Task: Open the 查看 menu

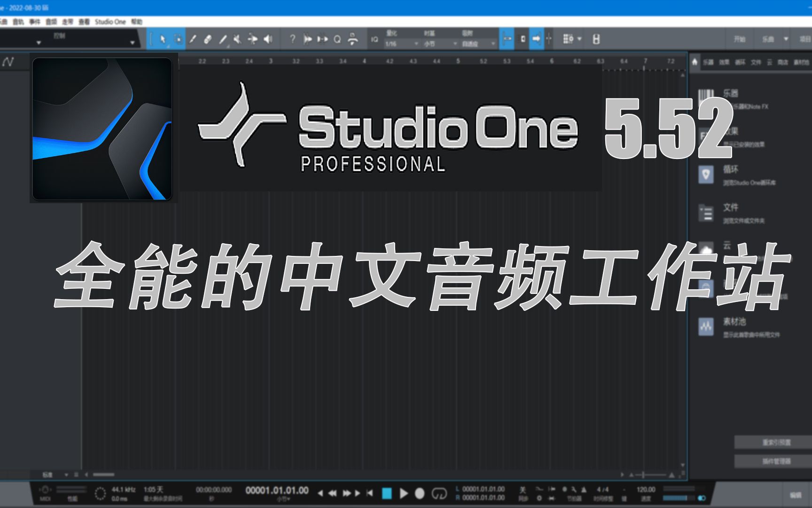Action: click(84, 22)
